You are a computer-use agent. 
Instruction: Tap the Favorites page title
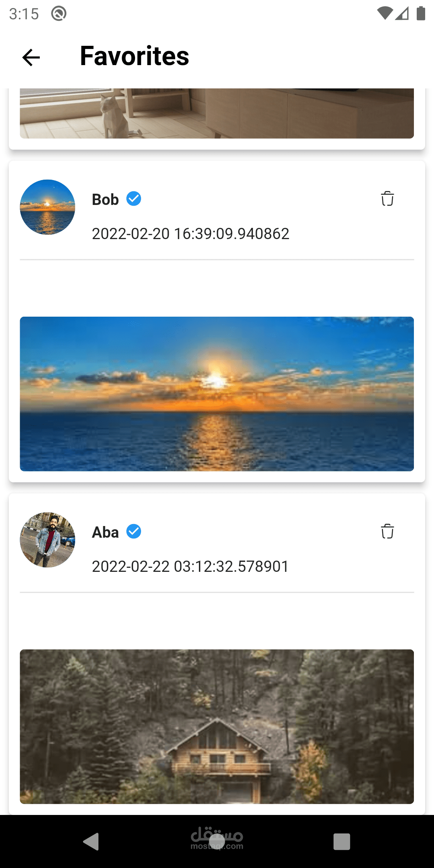pyautogui.click(x=135, y=56)
